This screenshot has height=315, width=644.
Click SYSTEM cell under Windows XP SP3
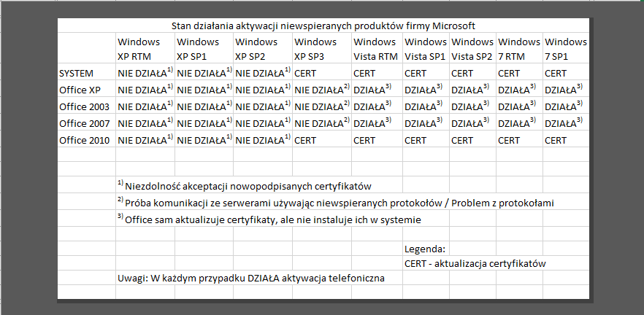click(x=322, y=73)
